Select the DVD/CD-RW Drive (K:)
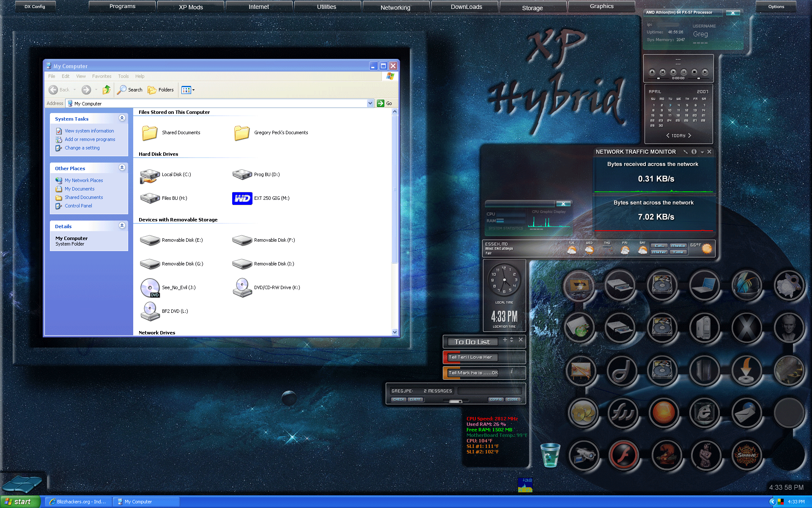Viewport: 812px width, 508px height. [x=266, y=288]
